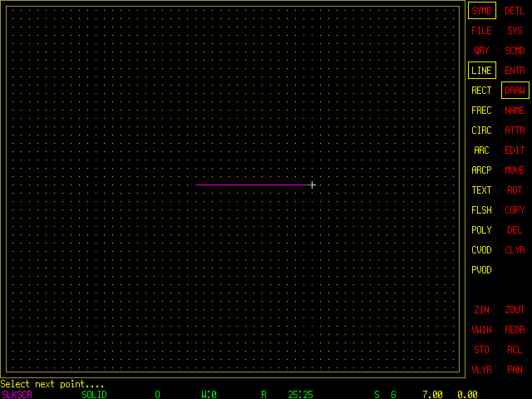Image resolution: width=532 pixels, height=399 pixels.
Task: Open the DETL menu
Action: pos(515,11)
